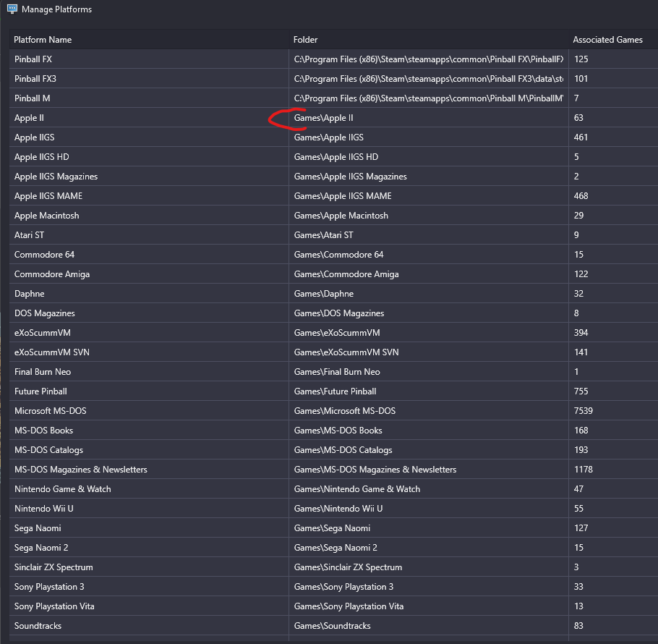The image size is (658, 644).
Task: Select the Pinball M platform name
Action: coord(33,98)
